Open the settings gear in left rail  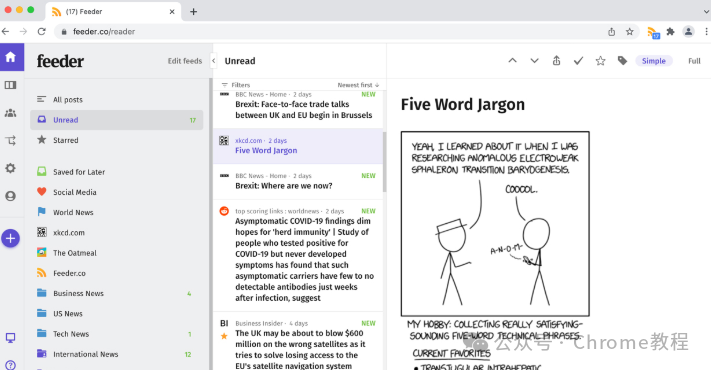pos(10,168)
